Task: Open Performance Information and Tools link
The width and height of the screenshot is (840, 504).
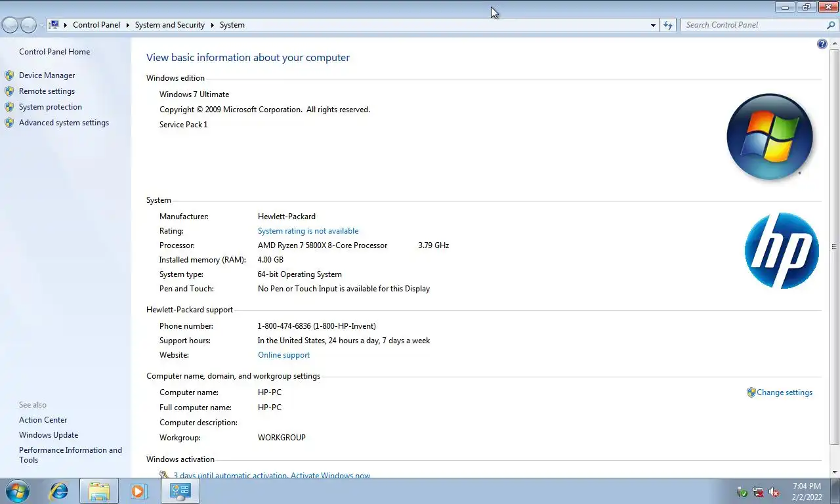Action: (x=70, y=455)
